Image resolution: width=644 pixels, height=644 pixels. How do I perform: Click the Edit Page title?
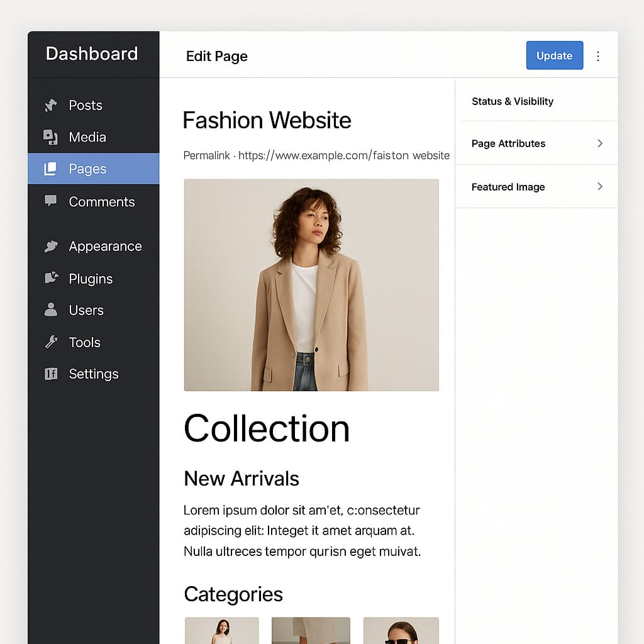217,56
